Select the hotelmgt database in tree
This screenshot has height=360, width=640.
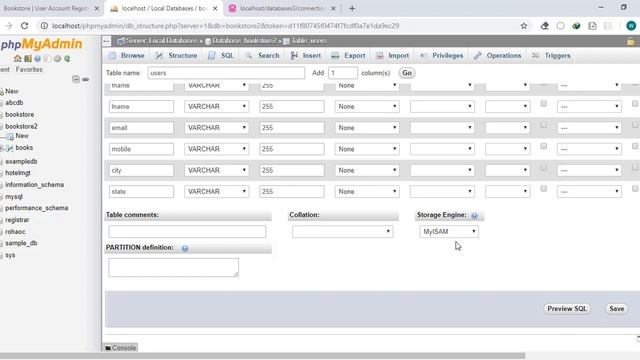(x=18, y=173)
